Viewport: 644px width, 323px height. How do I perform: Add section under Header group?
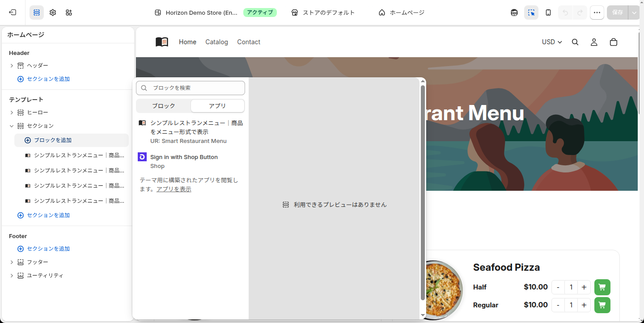pyautogui.click(x=44, y=79)
